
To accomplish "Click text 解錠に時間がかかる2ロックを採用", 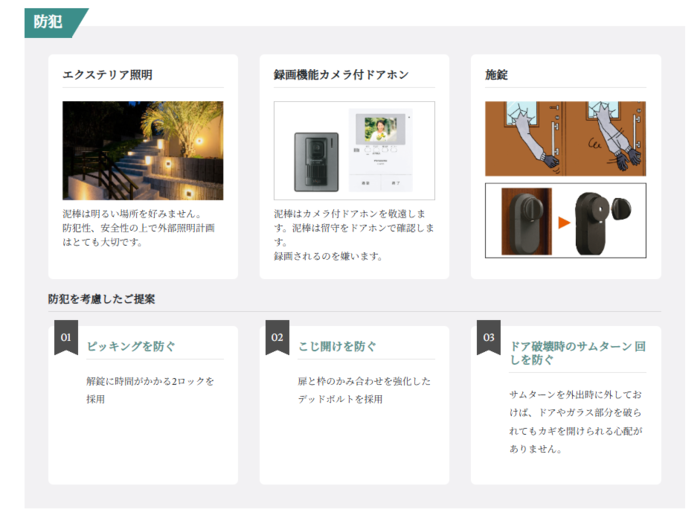I will point(150,390).
